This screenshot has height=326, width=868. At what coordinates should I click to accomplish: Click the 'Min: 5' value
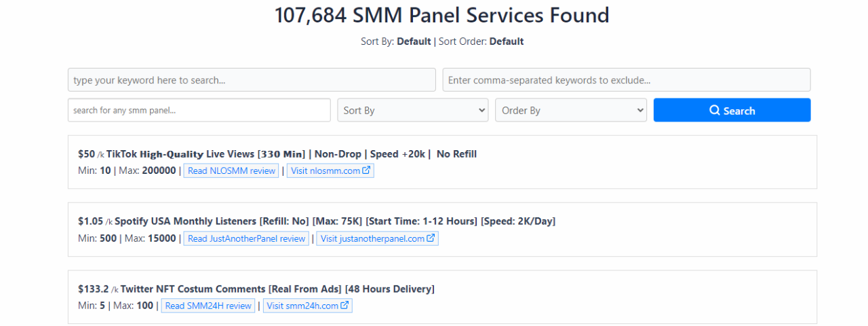point(92,306)
